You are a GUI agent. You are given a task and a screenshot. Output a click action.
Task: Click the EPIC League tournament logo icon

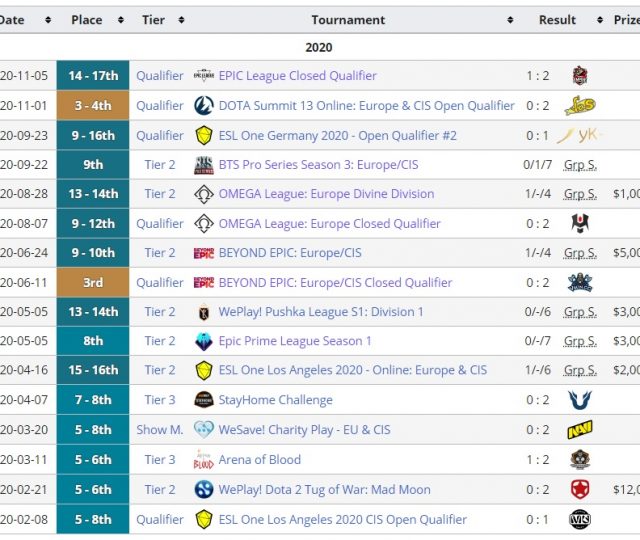pos(204,76)
